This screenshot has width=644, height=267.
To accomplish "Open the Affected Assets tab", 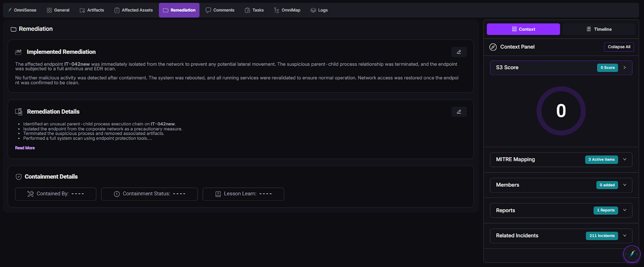I will [x=133, y=10].
